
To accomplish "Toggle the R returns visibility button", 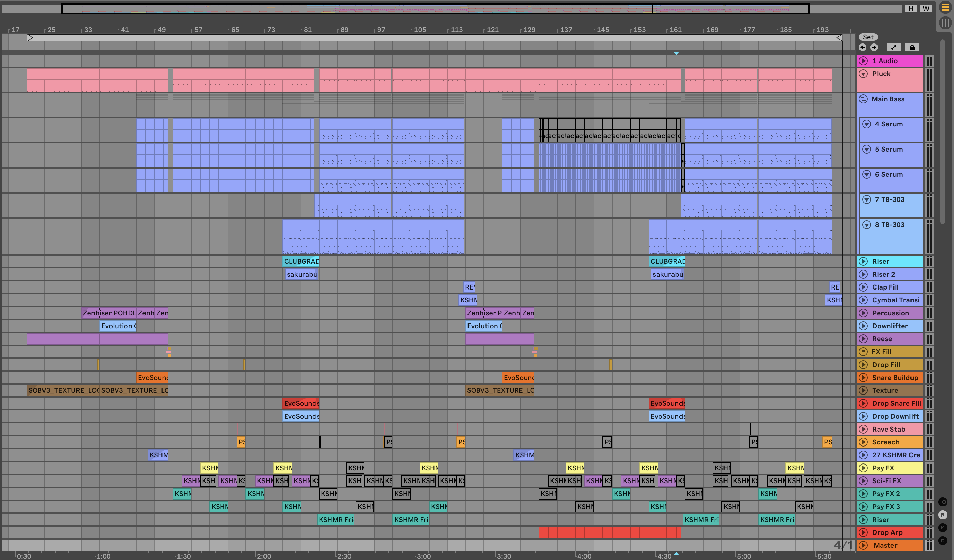I will [x=943, y=515].
